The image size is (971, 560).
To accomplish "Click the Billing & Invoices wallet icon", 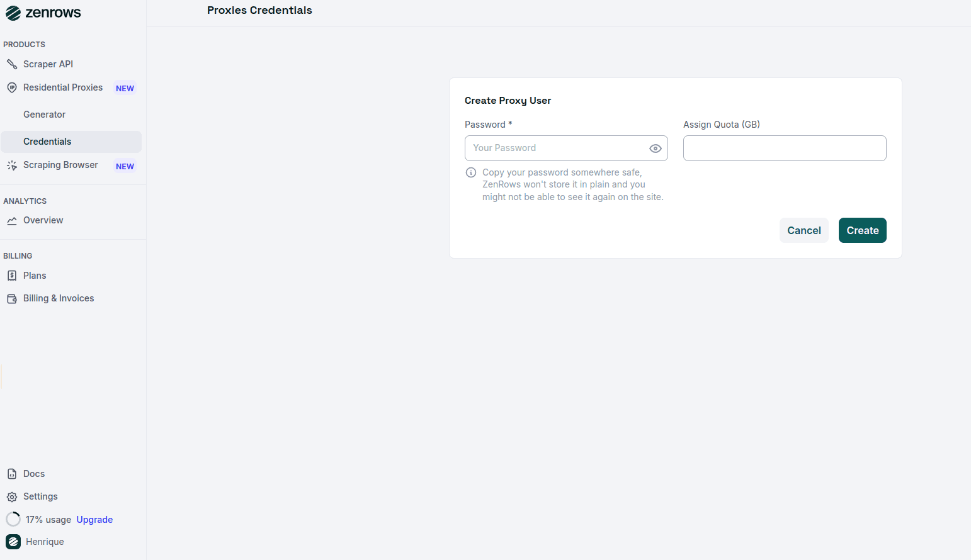I will [x=12, y=299].
